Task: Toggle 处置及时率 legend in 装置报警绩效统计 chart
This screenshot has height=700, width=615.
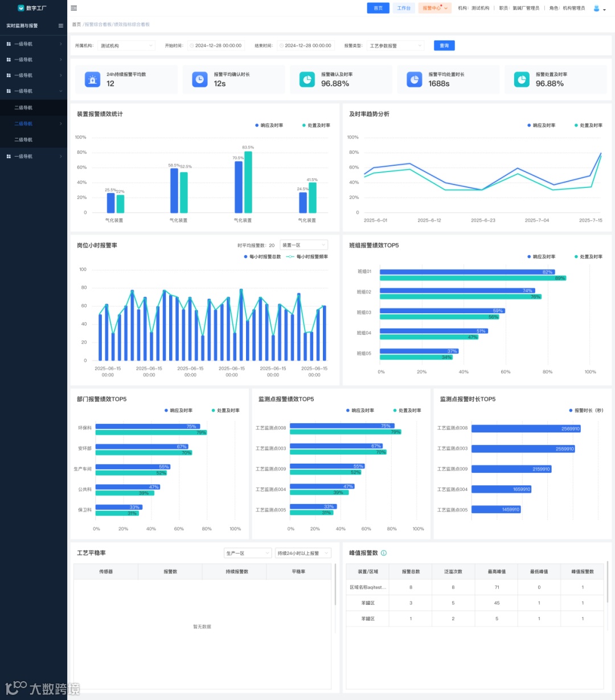Action: click(x=316, y=125)
